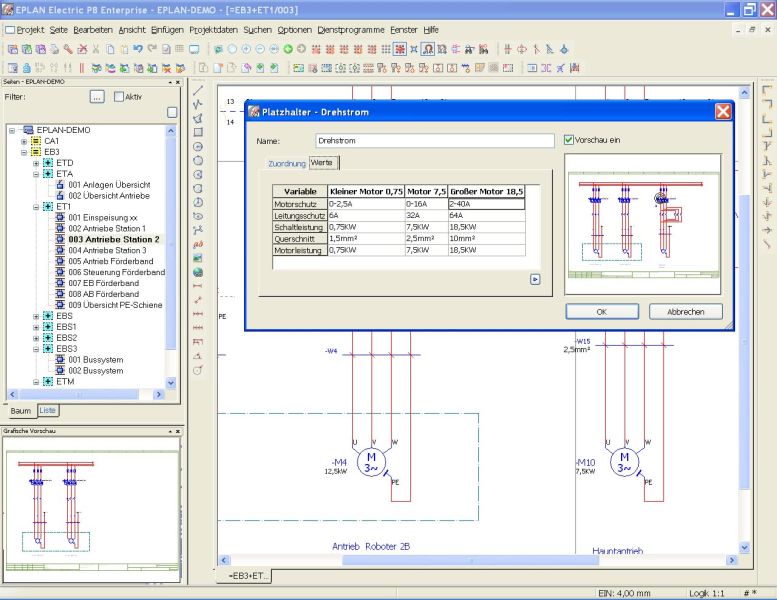The image size is (777, 600).
Task: Click the Name field containing Drehstrom
Action: [x=435, y=141]
